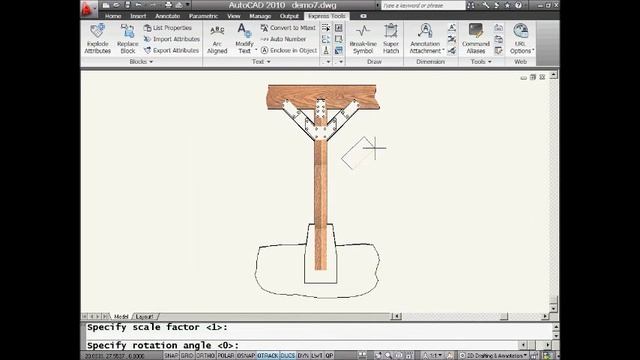640x360 pixels.
Task: Open quick access toolbar customize dropdown
Action: 188,5
